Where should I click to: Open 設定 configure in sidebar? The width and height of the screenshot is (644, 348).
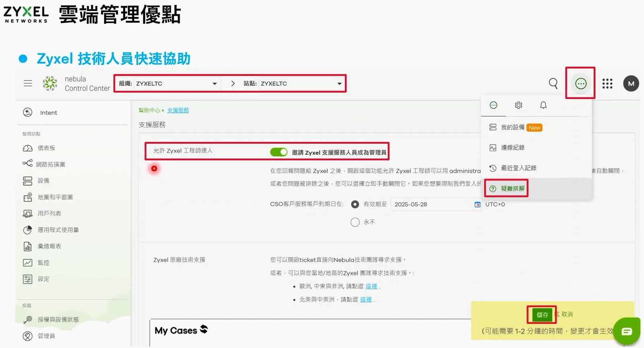coord(36,279)
